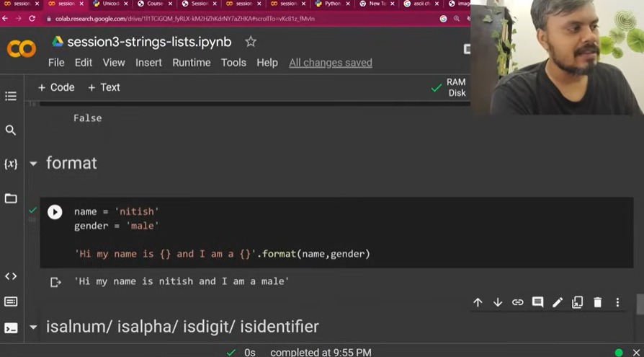Click the green executed checkmark beside cell
Screen dimensions: 644x357
pyautogui.click(x=32, y=210)
